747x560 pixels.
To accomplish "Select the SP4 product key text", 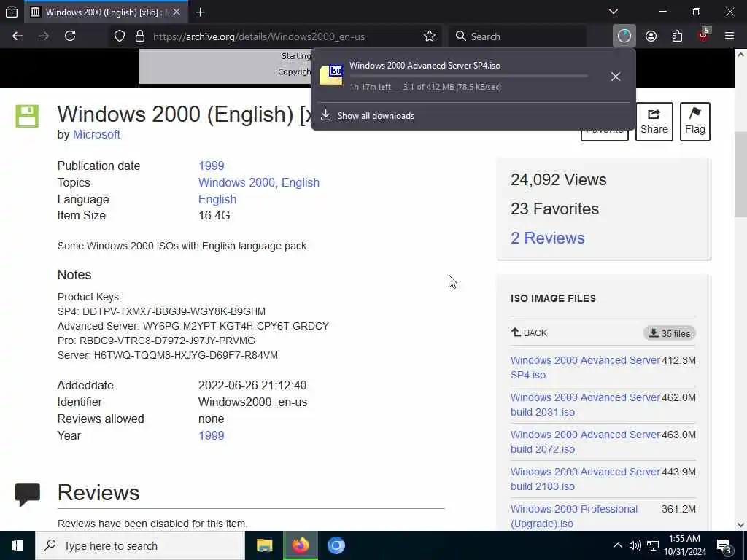I will pyautogui.click(x=174, y=311).
